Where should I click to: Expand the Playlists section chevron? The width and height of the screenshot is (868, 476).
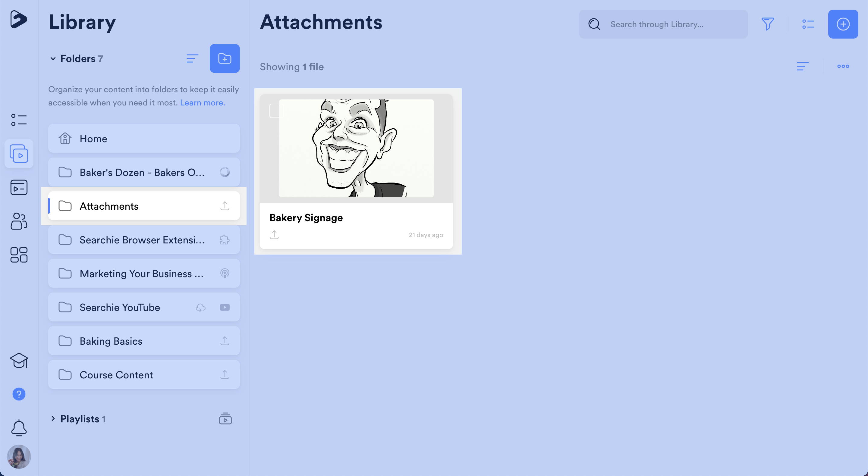click(x=53, y=419)
